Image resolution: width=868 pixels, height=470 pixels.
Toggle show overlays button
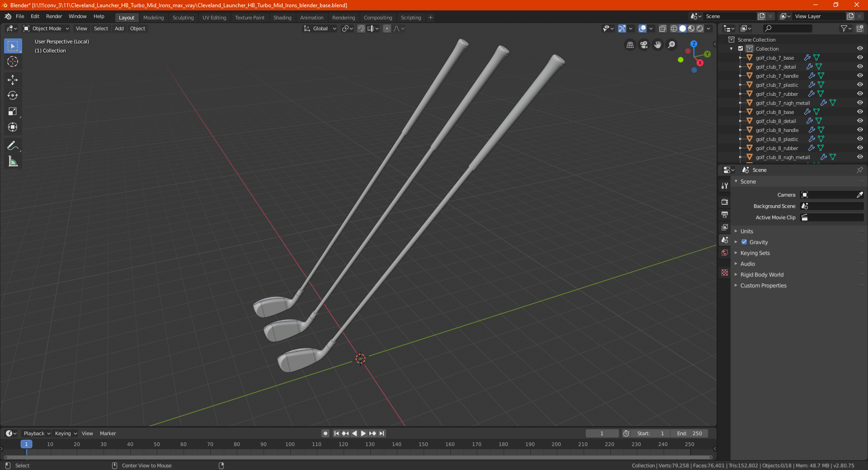(x=642, y=28)
